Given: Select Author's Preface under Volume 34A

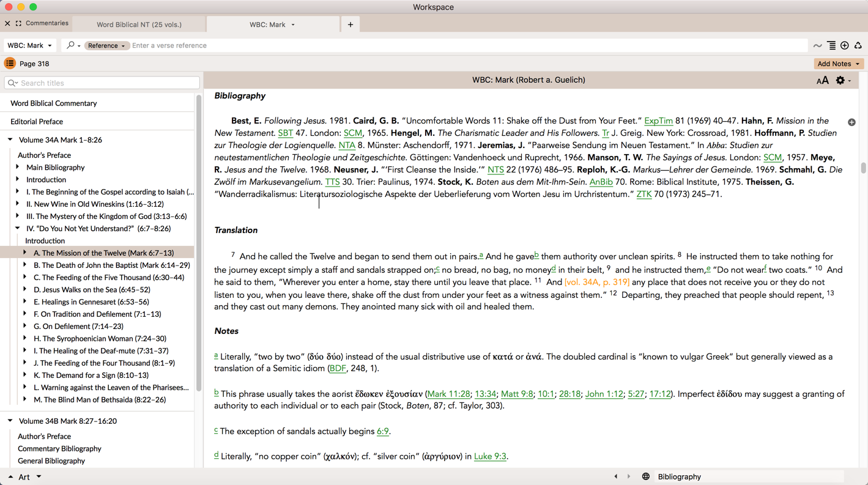Looking at the screenshot, I should (x=44, y=155).
